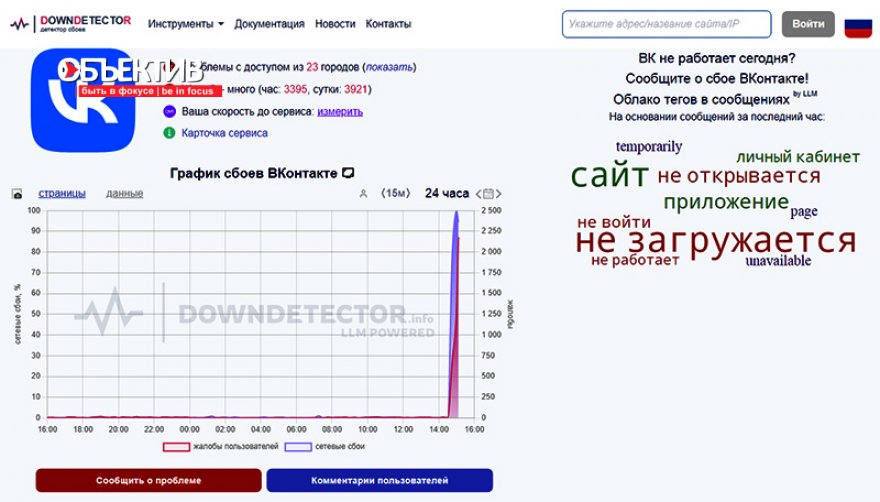
Task: Click the user icon above the chart
Action: coord(363,194)
